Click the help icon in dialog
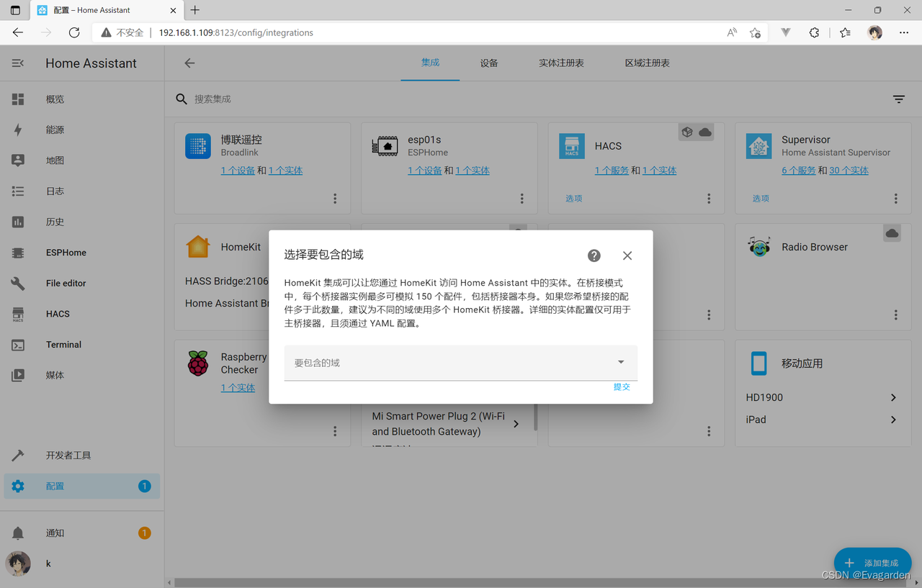The height and width of the screenshot is (588, 922). tap(594, 255)
